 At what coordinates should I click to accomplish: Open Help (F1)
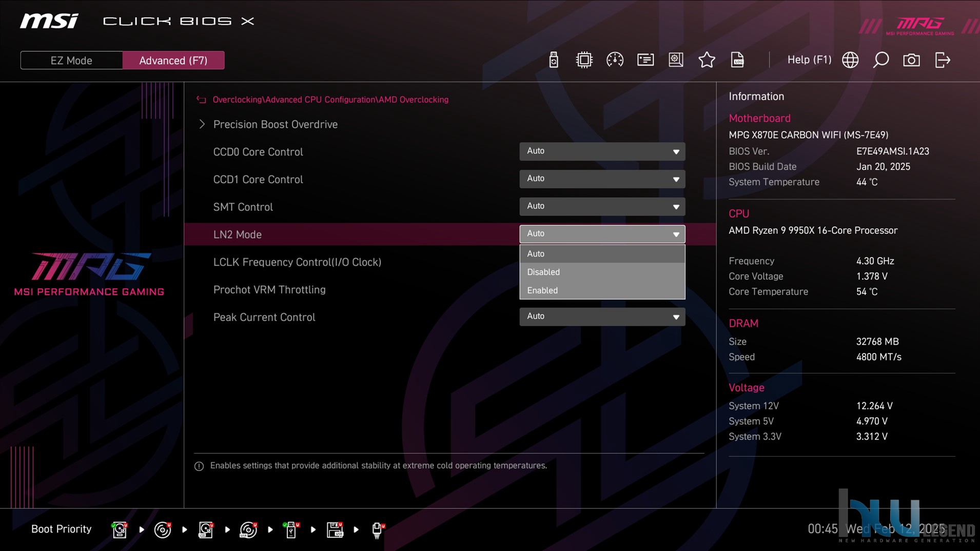[x=809, y=60]
